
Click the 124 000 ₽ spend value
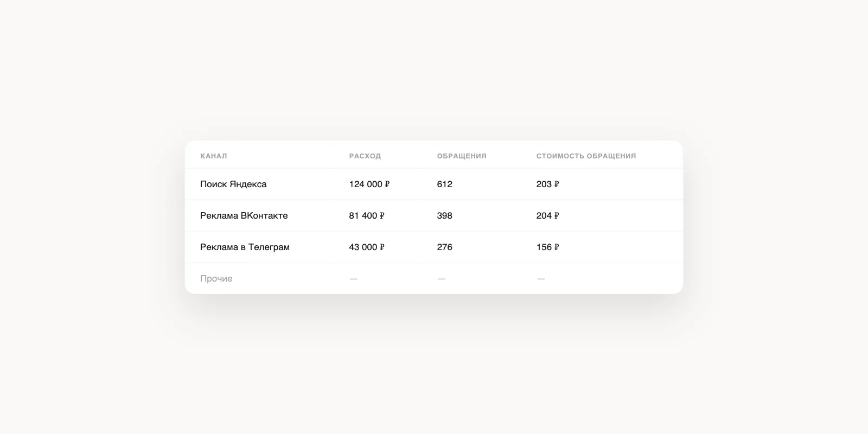(x=369, y=184)
